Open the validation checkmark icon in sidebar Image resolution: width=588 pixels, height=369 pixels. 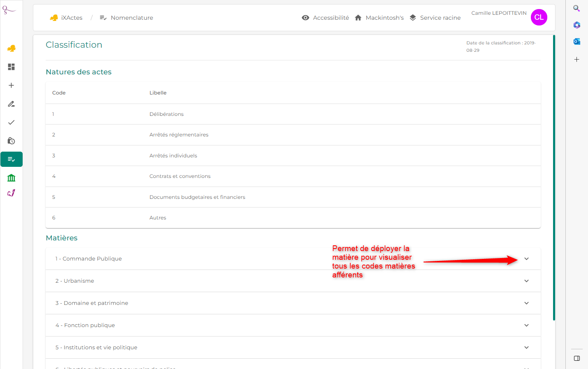point(12,122)
